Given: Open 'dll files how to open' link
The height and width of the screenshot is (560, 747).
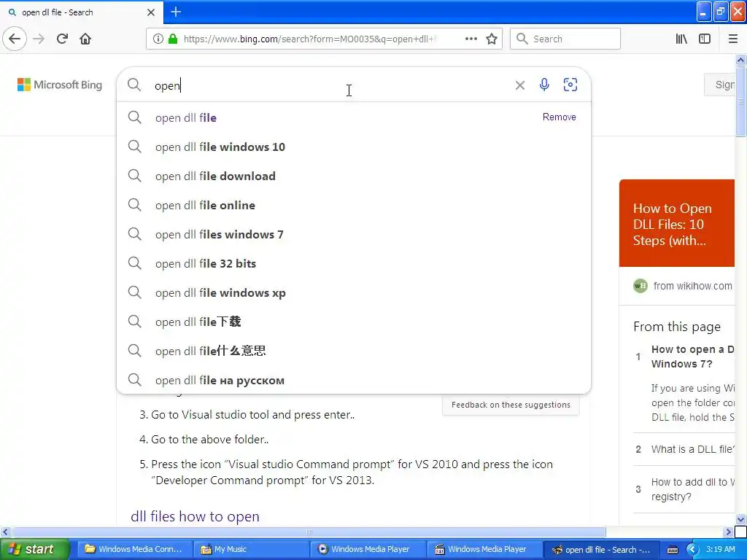Looking at the screenshot, I should pyautogui.click(x=195, y=516).
